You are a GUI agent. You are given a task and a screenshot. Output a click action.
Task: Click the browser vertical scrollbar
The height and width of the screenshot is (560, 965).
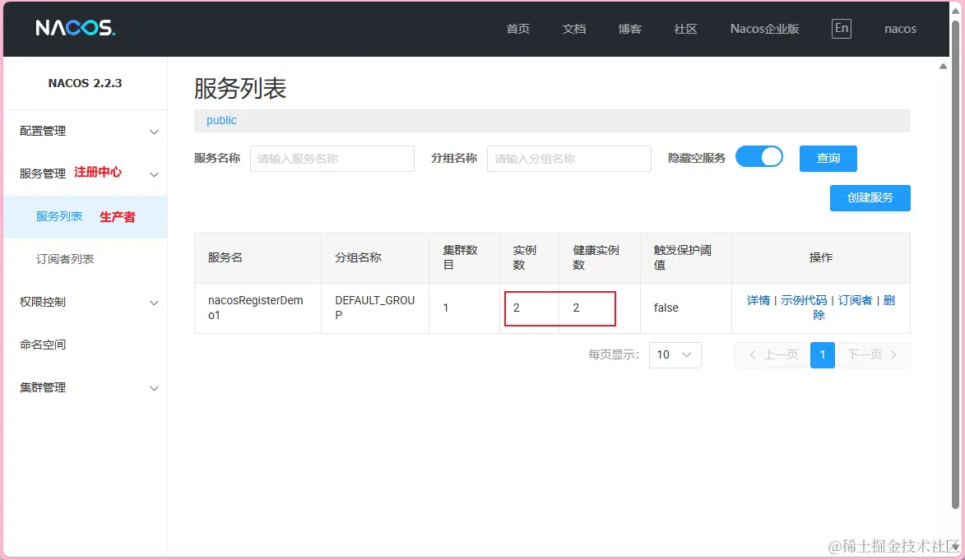[956, 265]
